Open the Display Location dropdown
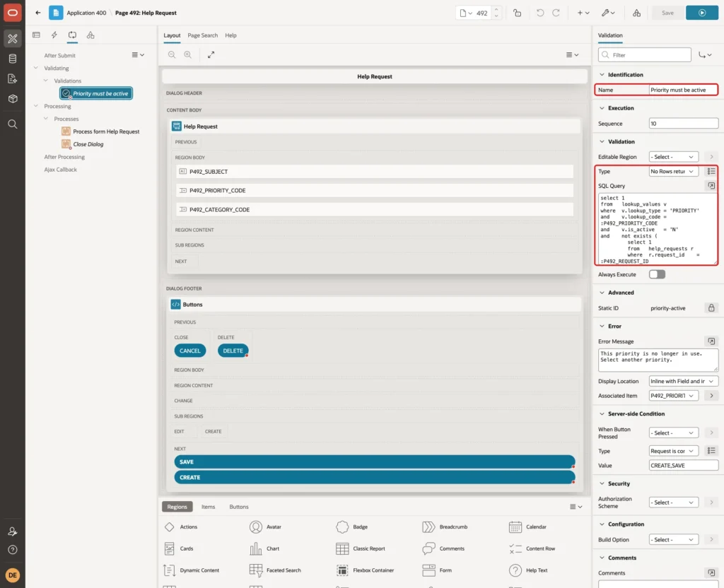Screen dimensions: 724x588 (684, 381)
